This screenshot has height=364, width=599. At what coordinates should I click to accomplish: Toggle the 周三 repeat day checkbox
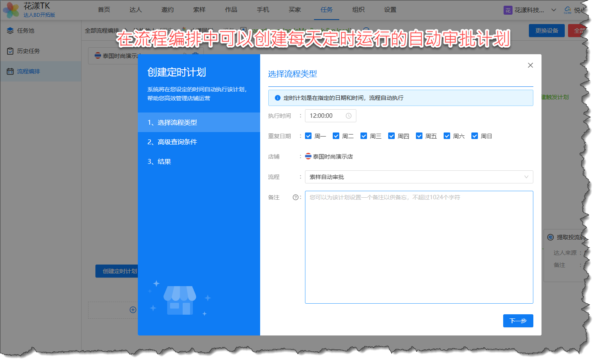click(x=364, y=136)
